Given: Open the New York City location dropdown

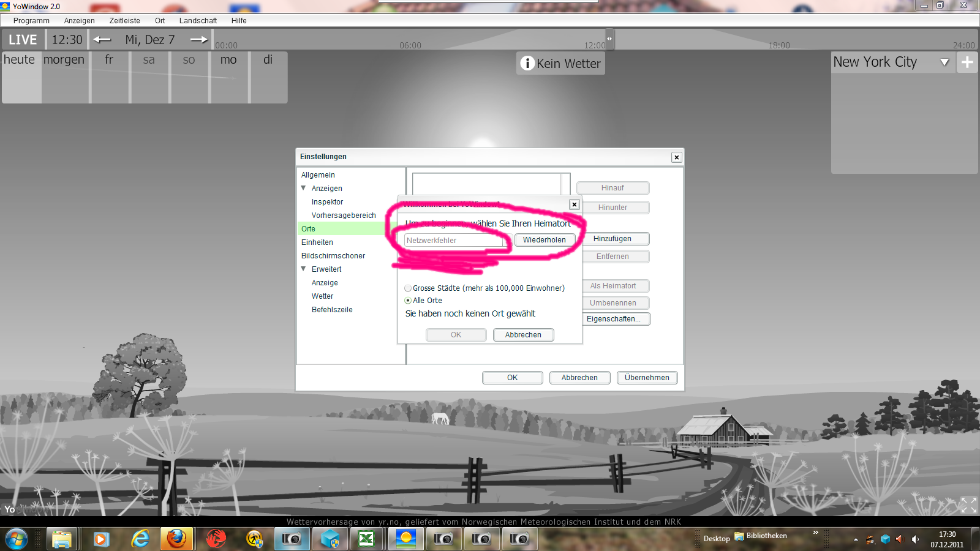Looking at the screenshot, I should click(x=944, y=62).
